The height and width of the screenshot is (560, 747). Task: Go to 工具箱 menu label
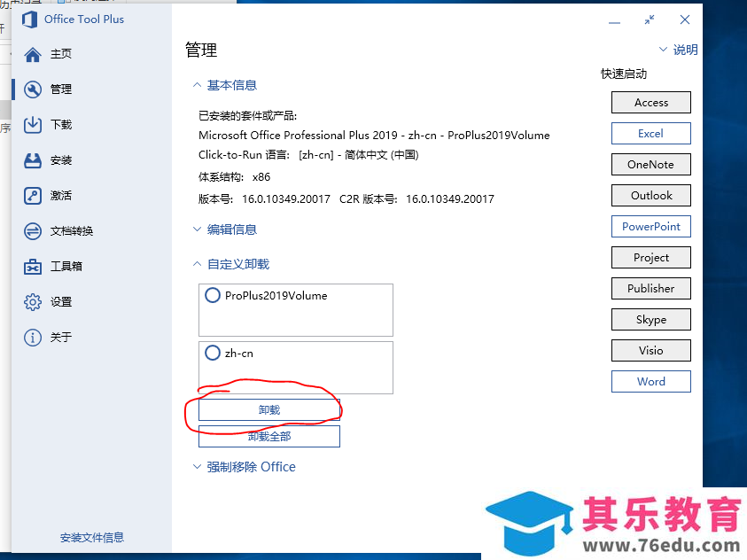[66, 267]
